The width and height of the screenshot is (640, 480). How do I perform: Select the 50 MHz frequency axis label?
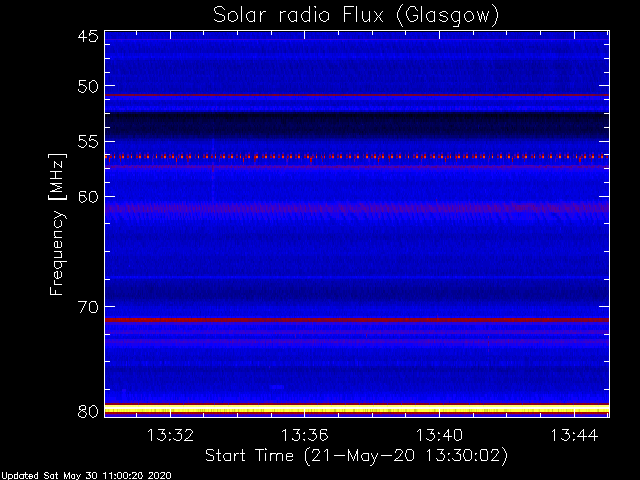(88, 87)
